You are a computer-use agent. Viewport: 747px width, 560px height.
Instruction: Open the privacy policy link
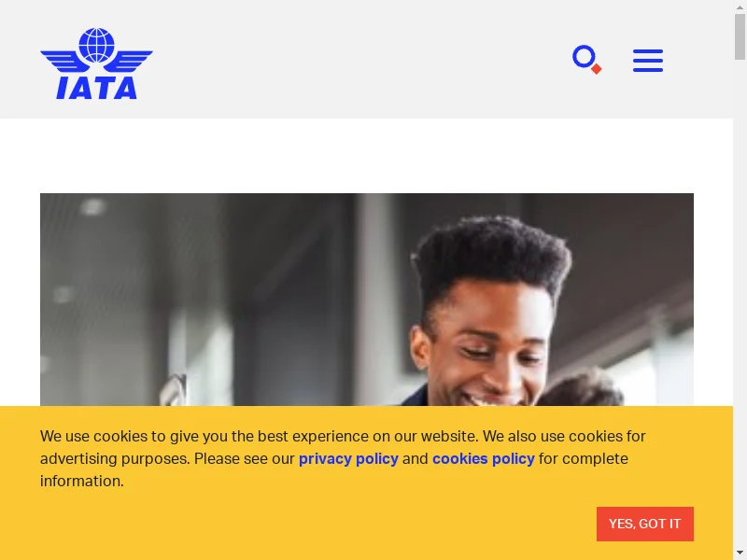[x=348, y=458]
